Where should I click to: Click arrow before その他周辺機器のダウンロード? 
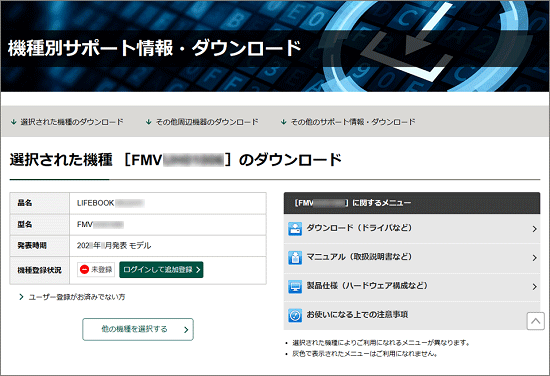148,122
